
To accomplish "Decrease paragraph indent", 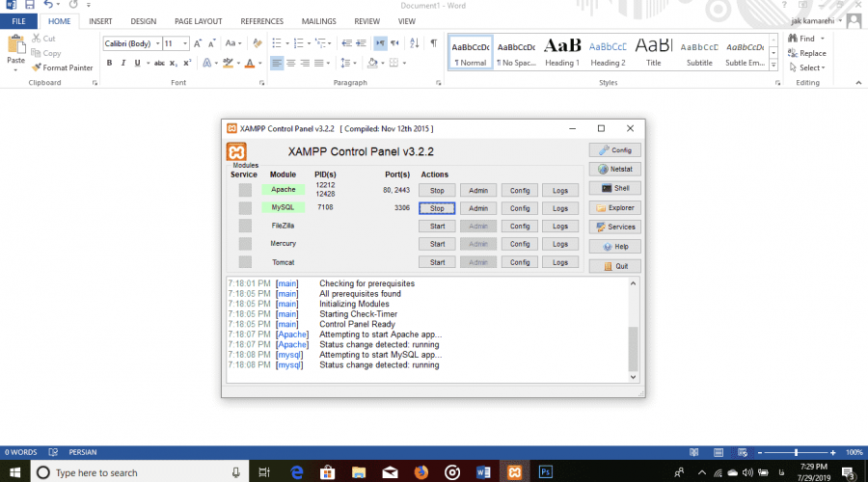I will (x=346, y=43).
